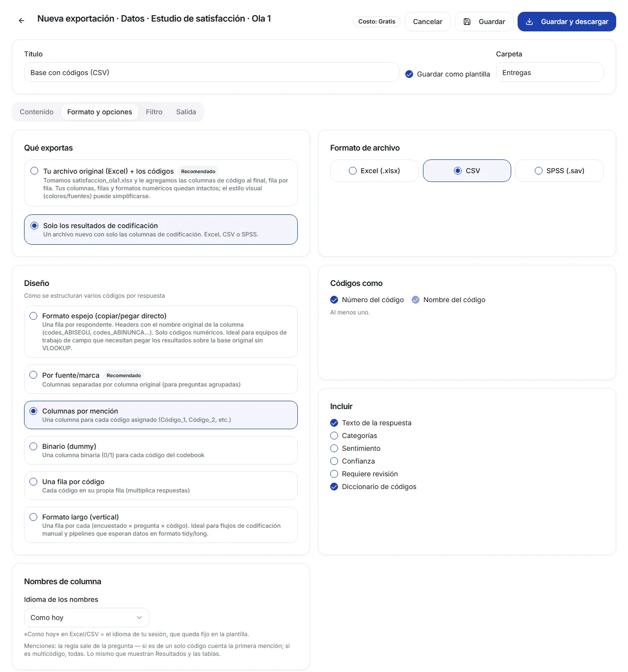Click the Al menos uno hint text
The height and width of the screenshot is (672, 628).
(350, 312)
